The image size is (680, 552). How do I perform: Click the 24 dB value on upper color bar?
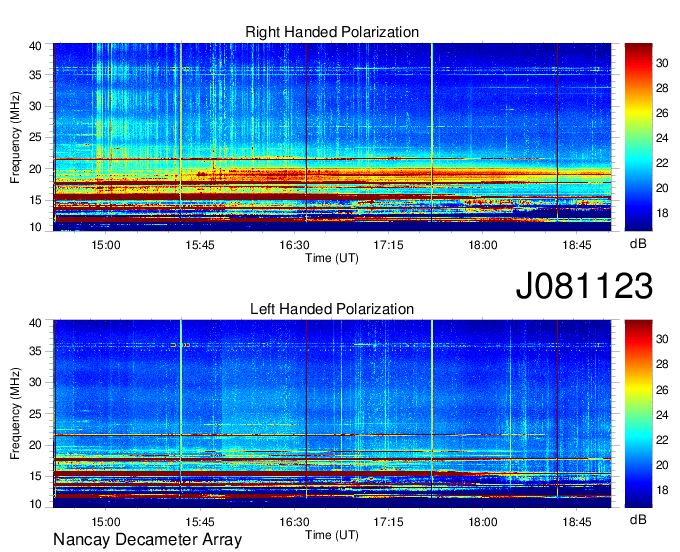(662, 138)
